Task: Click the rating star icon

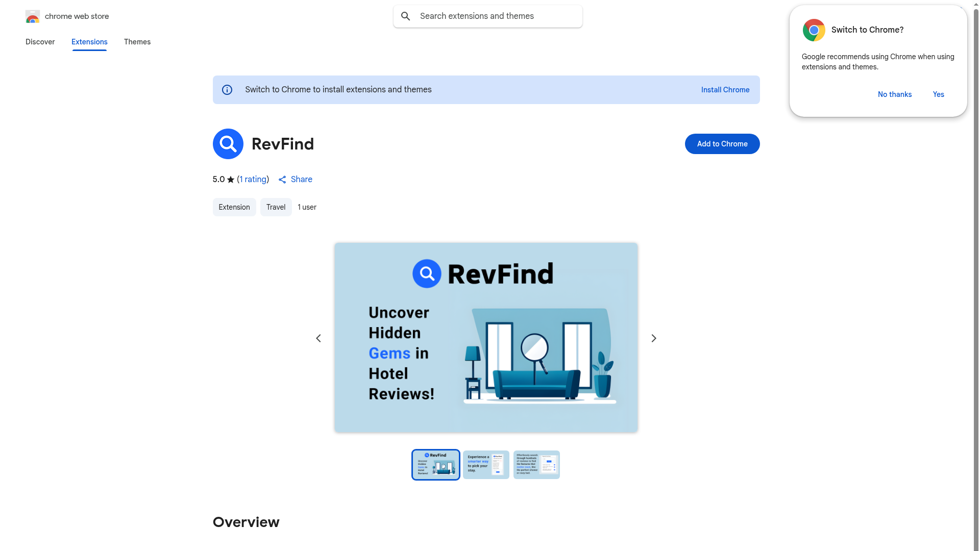Action: [231, 180]
